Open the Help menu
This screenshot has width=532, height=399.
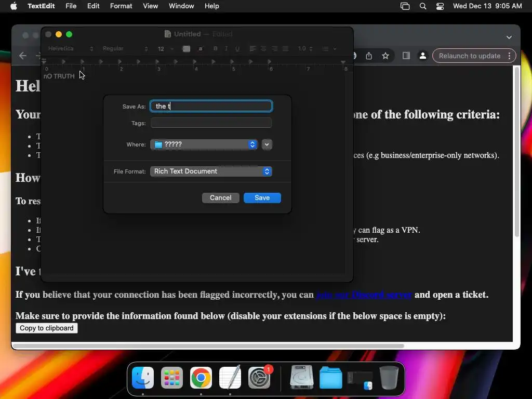coord(212,6)
